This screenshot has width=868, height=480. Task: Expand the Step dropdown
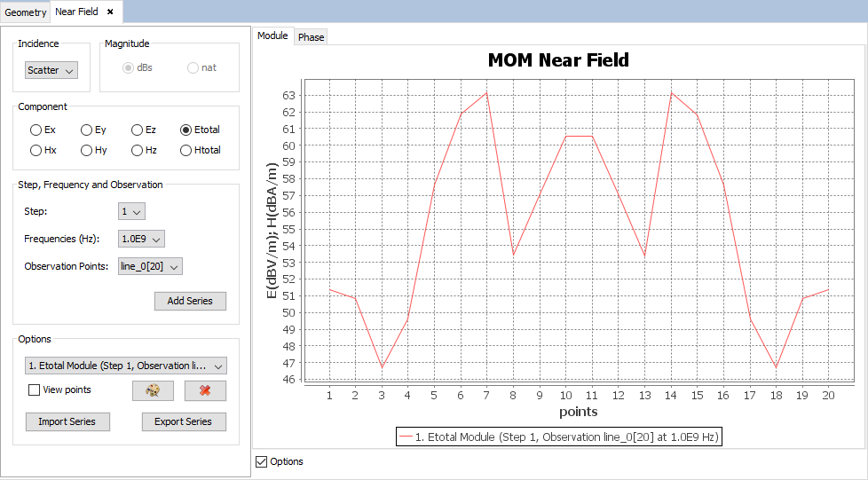[x=131, y=212]
